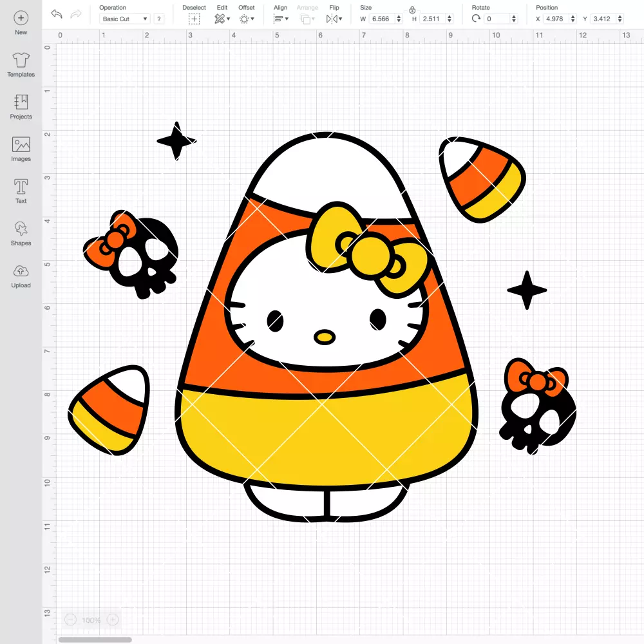Open the Arrange dropdown

coord(308,19)
